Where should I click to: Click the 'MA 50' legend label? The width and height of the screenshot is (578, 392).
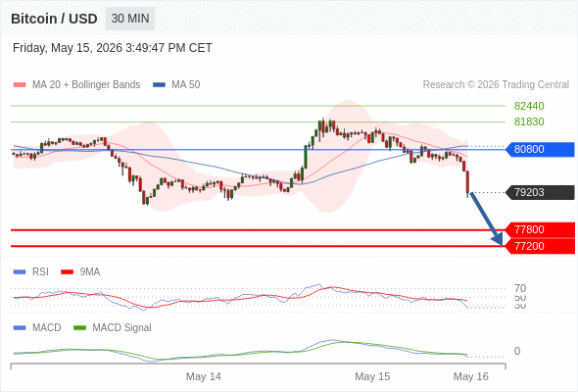186,85
